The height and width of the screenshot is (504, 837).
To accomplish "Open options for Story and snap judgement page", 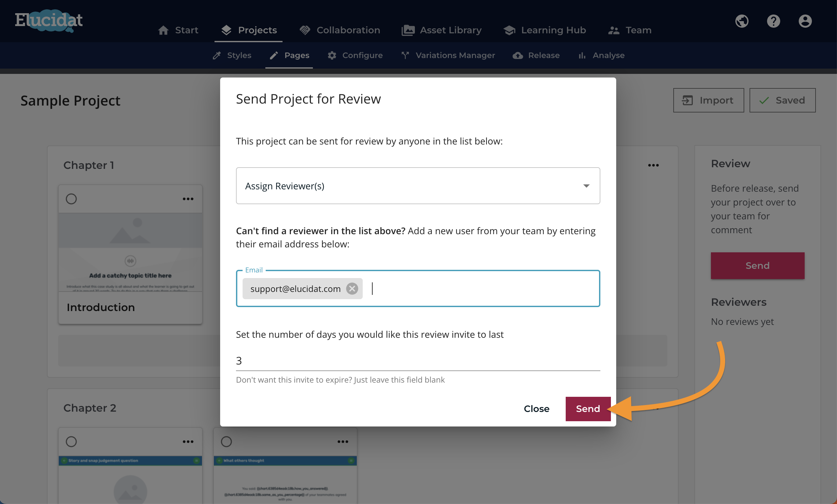I will (188, 442).
